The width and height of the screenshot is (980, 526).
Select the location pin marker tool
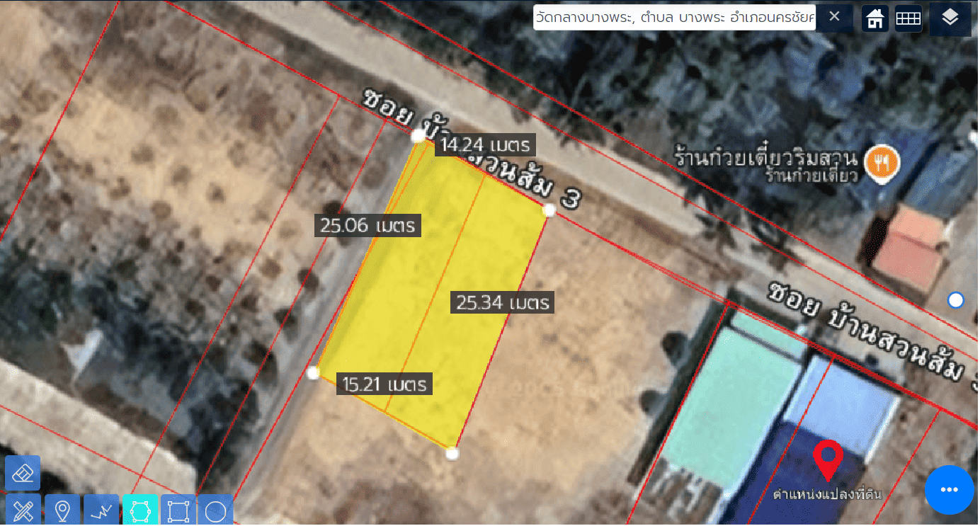point(62,510)
